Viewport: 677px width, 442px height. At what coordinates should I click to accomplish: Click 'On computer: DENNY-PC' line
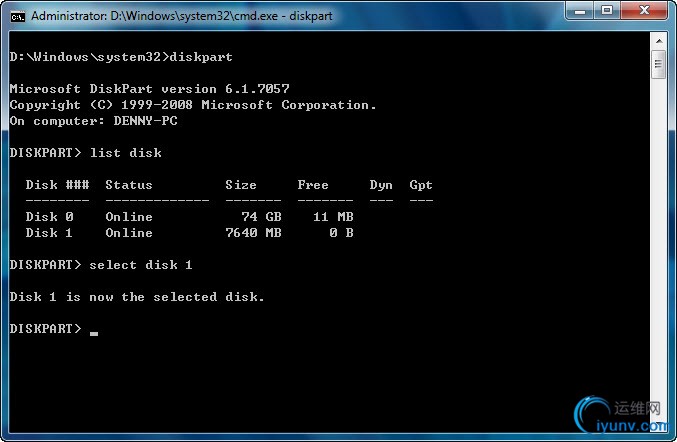point(94,121)
